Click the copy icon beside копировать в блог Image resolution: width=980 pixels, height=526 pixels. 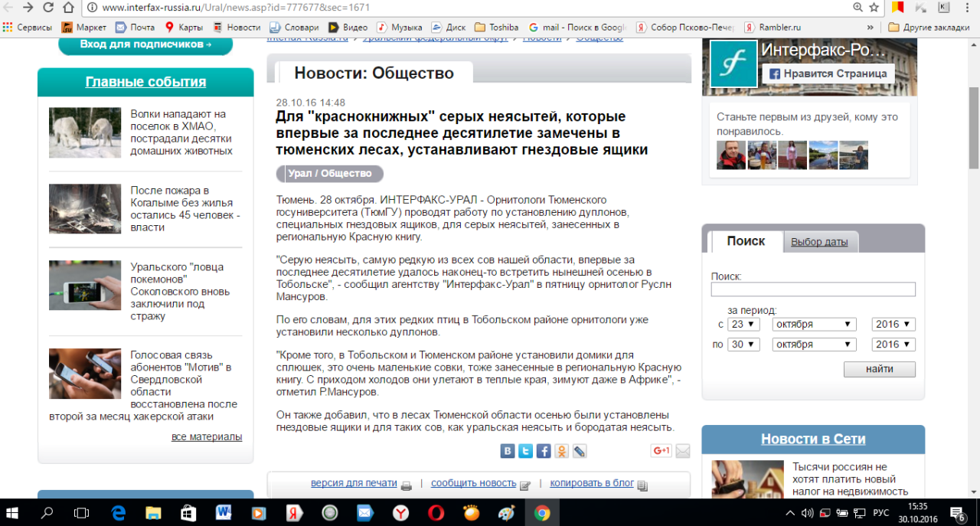click(x=642, y=485)
